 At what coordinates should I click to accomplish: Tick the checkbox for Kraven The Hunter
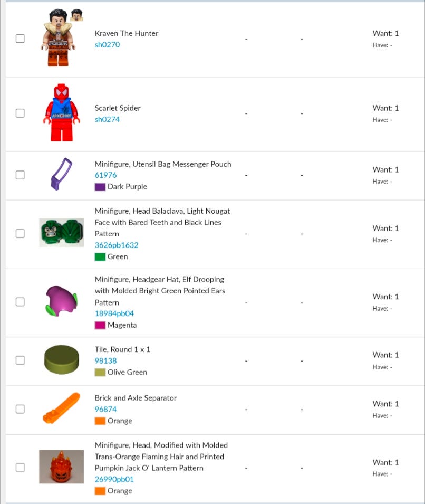(x=20, y=39)
